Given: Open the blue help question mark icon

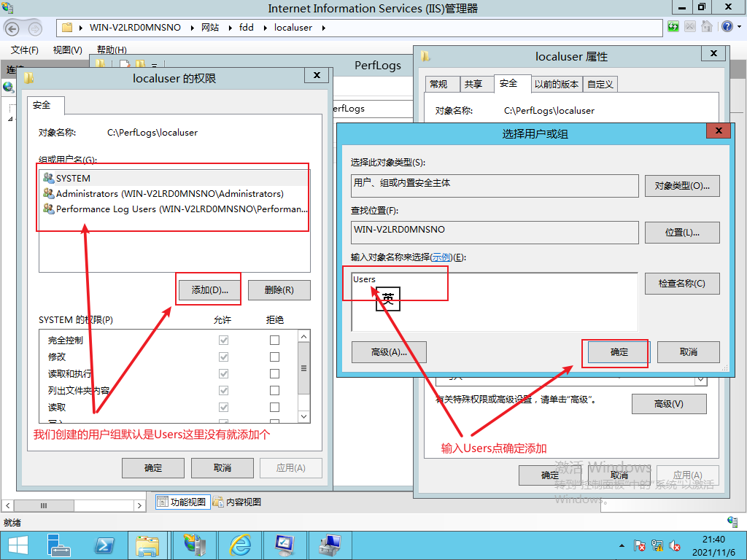Looking at the screenshot, I should point(727,26).
